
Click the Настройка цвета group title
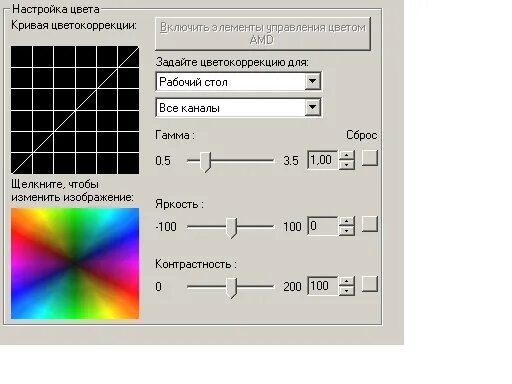point(56,9)
